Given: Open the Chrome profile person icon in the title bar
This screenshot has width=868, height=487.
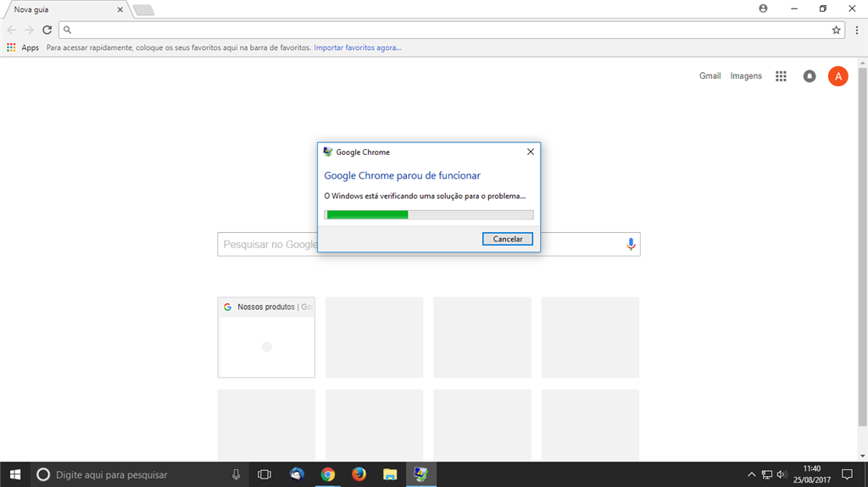Looking at the screenshot, I should (x=763, y=8).
